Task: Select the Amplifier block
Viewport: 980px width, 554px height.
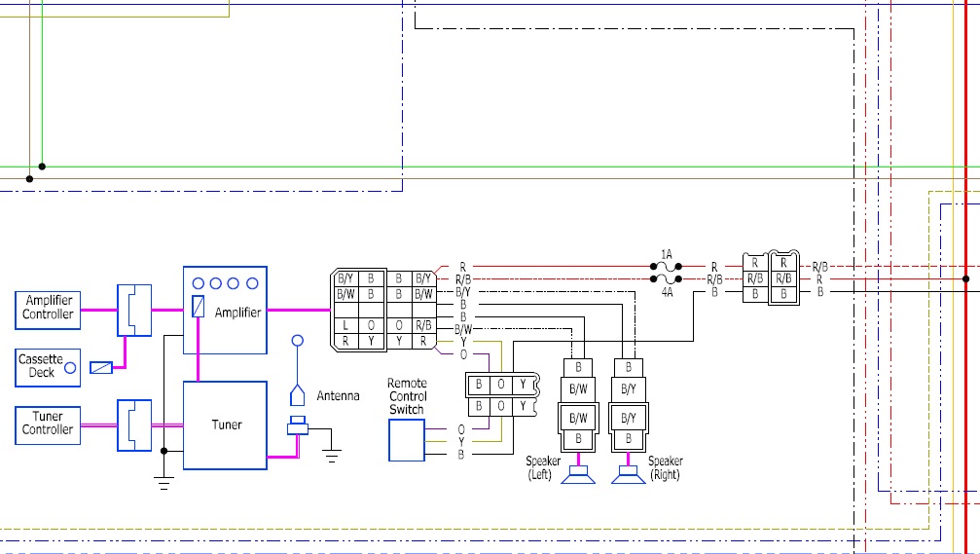Action: pyautogui.click(x=225, y=310)
